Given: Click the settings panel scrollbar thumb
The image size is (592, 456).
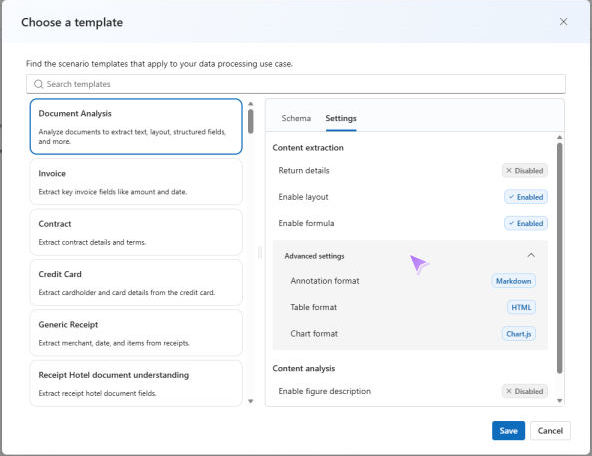Looking at the screenshot, I should [x=560, y=258].
